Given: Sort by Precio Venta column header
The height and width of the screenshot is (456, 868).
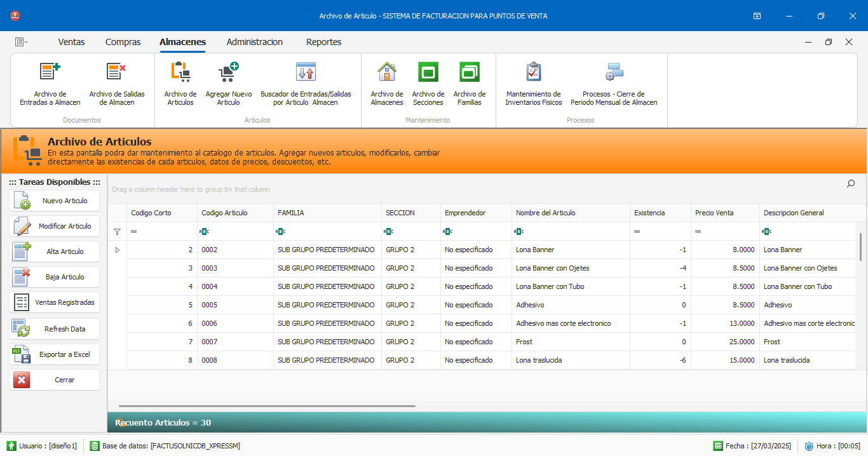Looking at the screenshot, I should click(725, 213).
